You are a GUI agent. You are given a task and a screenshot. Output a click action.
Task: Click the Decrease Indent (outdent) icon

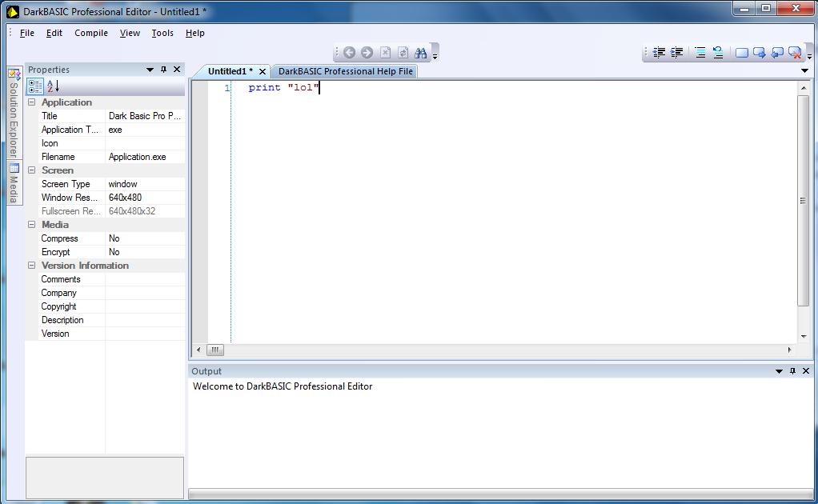click(659, 52)
